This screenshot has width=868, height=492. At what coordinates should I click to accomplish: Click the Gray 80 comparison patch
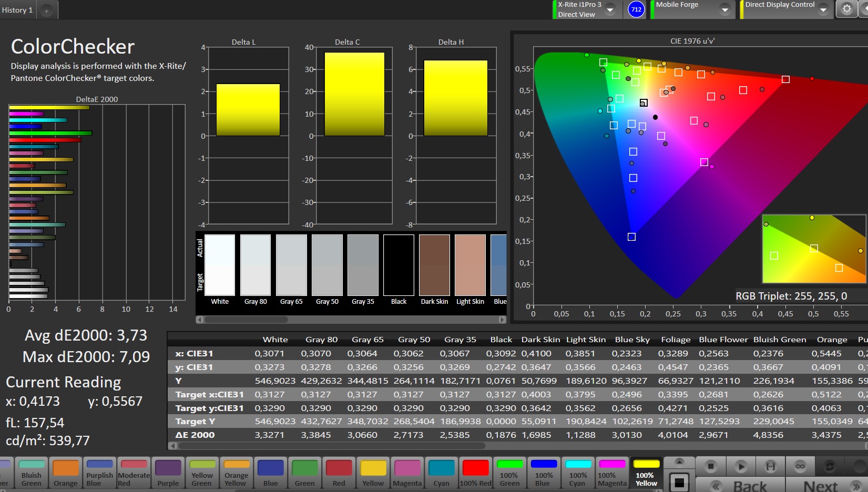(256, 265)
